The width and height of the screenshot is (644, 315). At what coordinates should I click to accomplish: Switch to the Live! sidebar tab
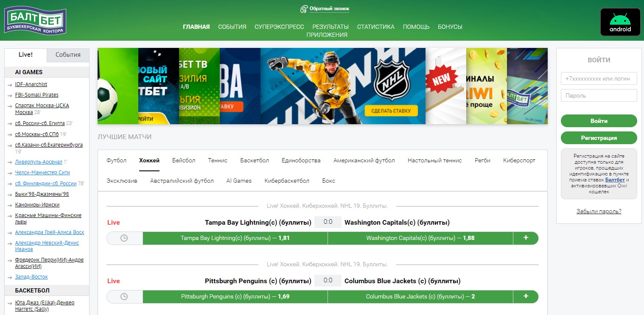26,55
